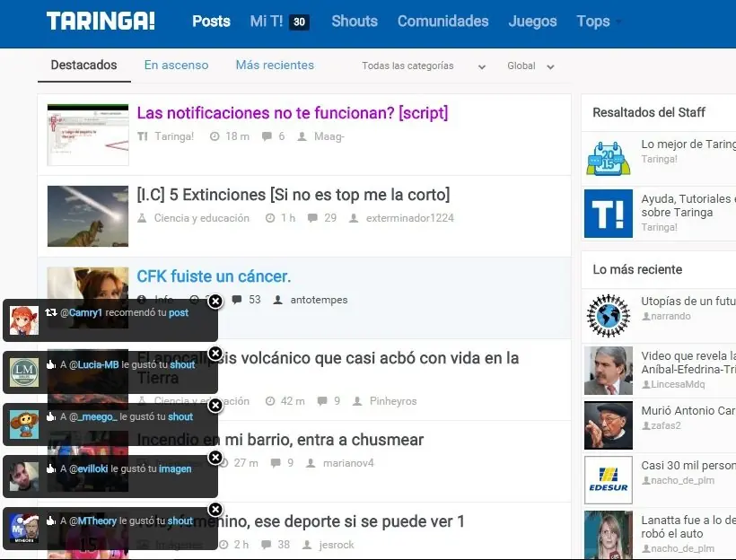Open antotempes profile

point(319,300)
